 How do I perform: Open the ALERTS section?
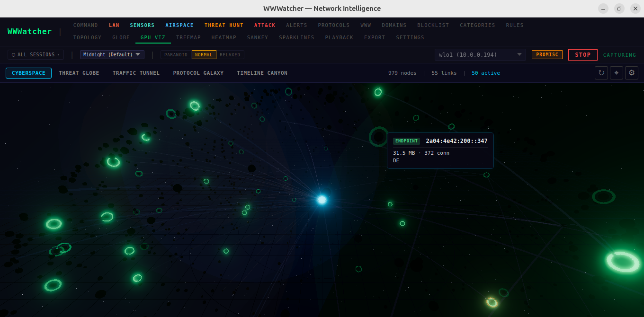(x=296, y=25)
